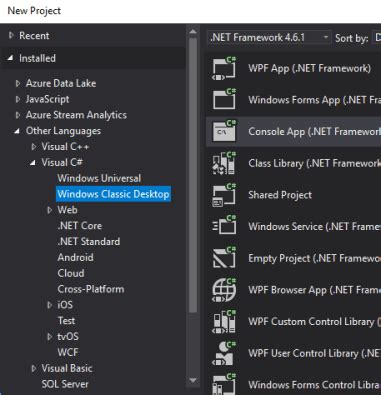The width and height of the screenshot is (381, 395).
Task: Select the Visual Basic label
Action: pyautogui.click(x=67, y=368)
